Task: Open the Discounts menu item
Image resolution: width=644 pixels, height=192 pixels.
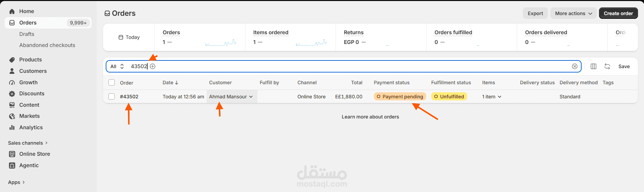Action: (48, 94)
